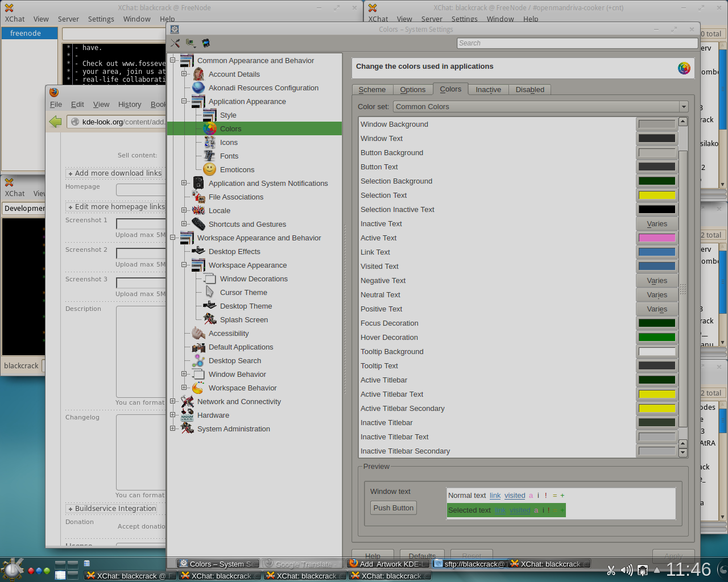Click Add more download links button
This screenshot has height=582, width=728.
tap(115, 173)
